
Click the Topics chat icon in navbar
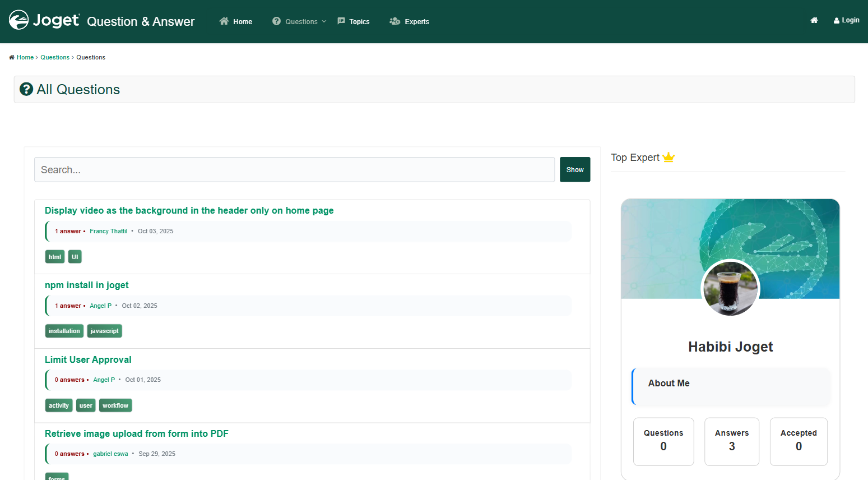pos(341,21)
